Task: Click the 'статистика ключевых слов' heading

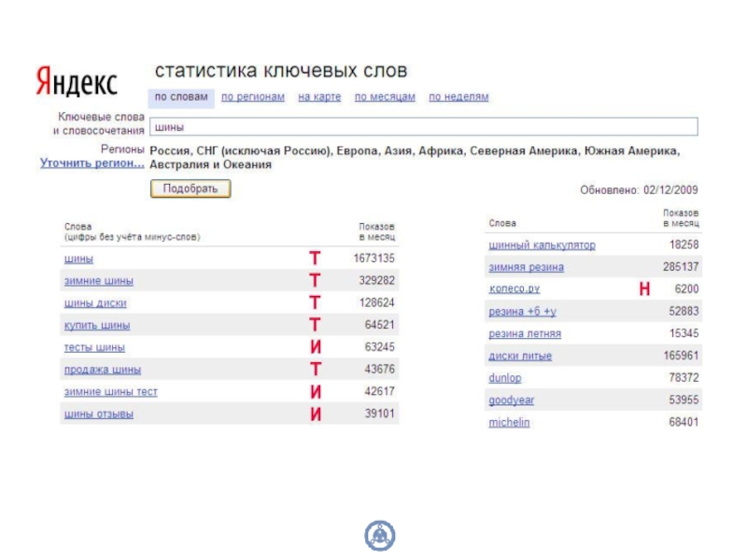Action: point(281,71)
